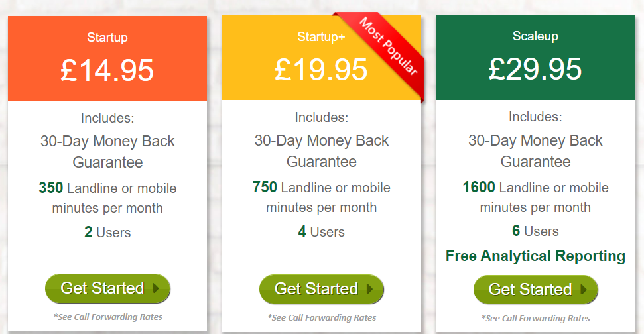Open Call Forwarding Rates note under Startup

coord(107,317)
